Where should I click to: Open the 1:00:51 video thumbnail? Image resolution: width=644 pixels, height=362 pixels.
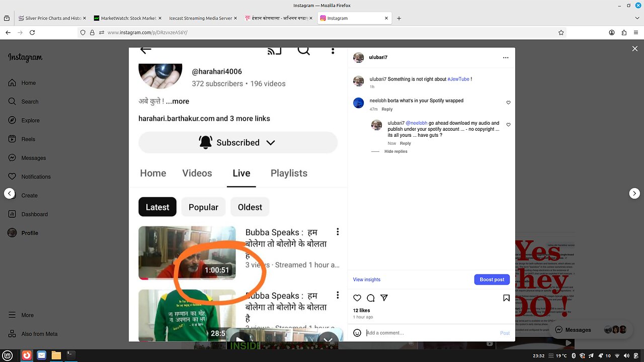[x=187, y=253]
